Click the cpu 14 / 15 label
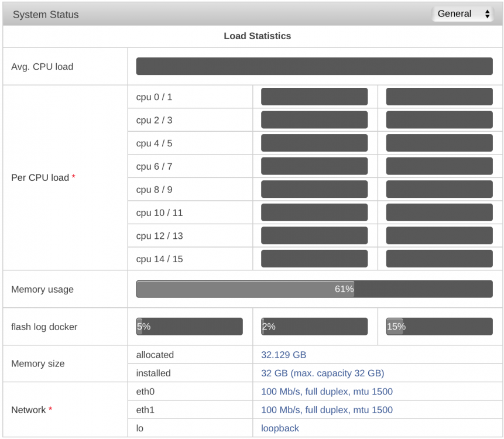This screenshot has width=504, height=439. pos(159,259)
